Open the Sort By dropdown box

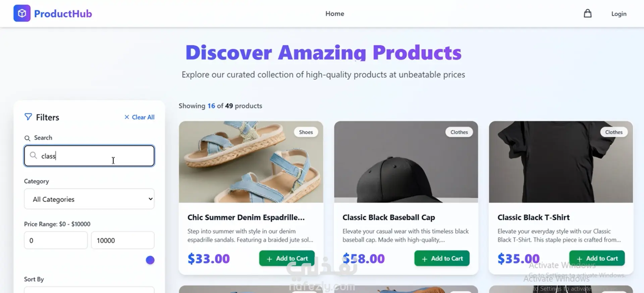89,290
